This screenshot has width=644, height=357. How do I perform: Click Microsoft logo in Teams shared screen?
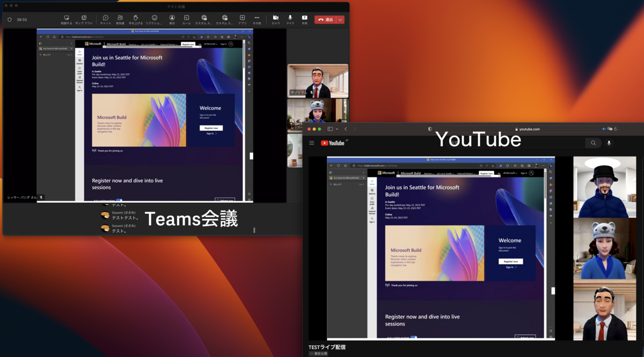pyautogui.click(x=93, y=44)
